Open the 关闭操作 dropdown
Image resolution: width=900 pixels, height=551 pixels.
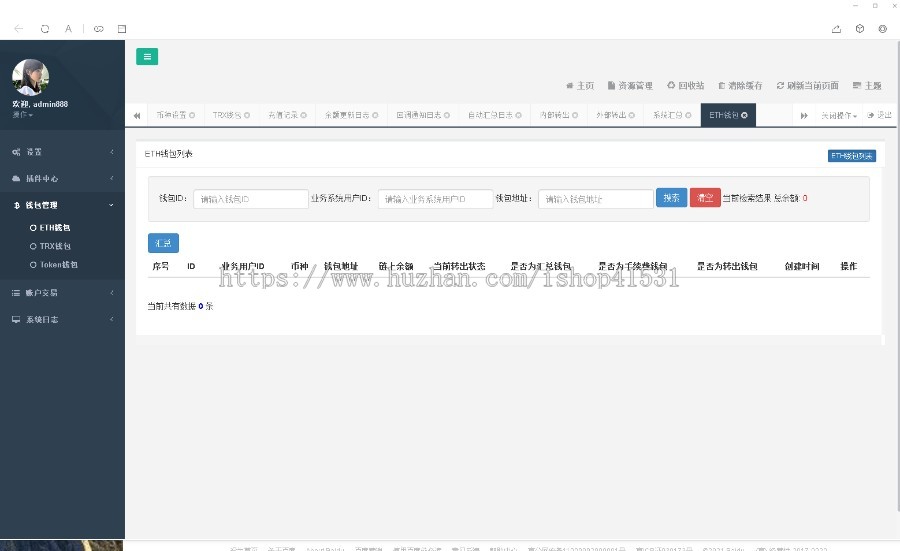pyautogui.click(x=838, y=116)
